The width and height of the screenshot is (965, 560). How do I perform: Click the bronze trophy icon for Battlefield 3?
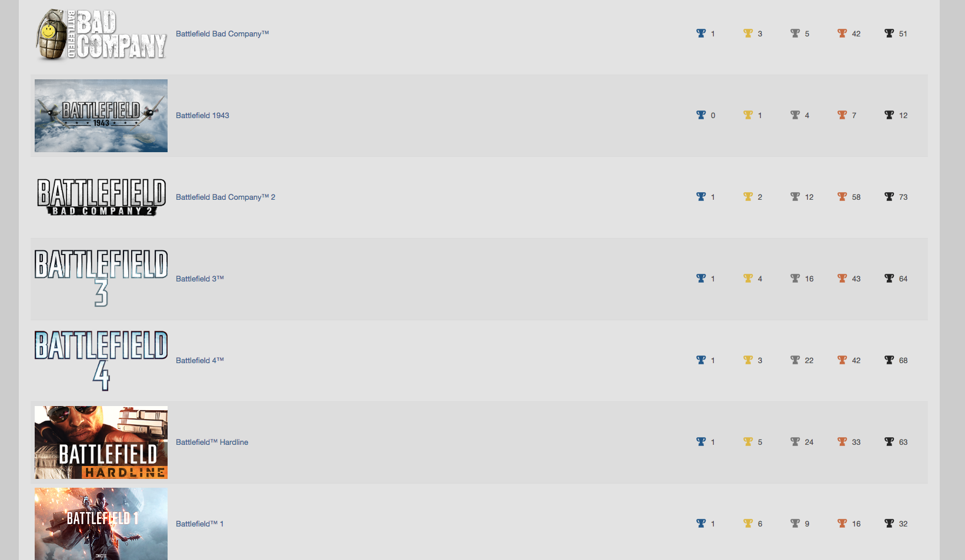tap(842, 279)
